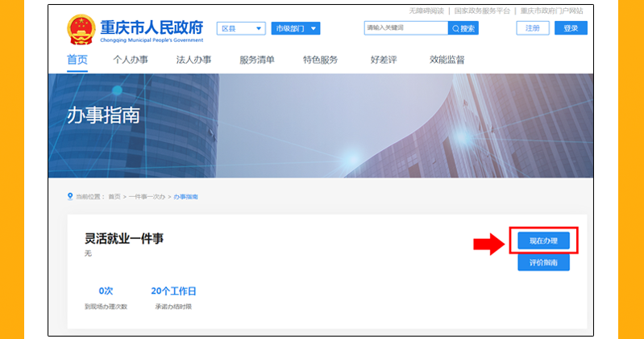The height and width of the screenshot is (339, 644).
Task: Open the 效能监督 navigation tab
Action: click(447, 60)
